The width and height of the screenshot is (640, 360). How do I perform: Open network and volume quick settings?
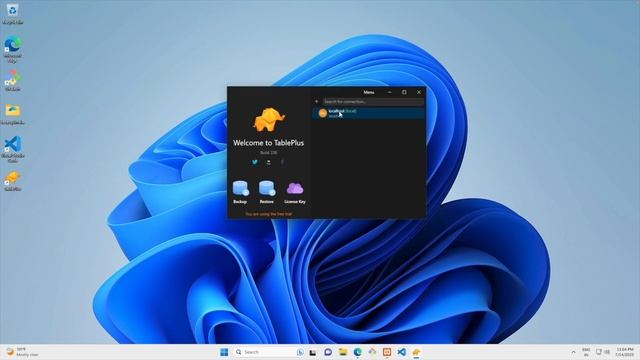(x=603, y=352)
